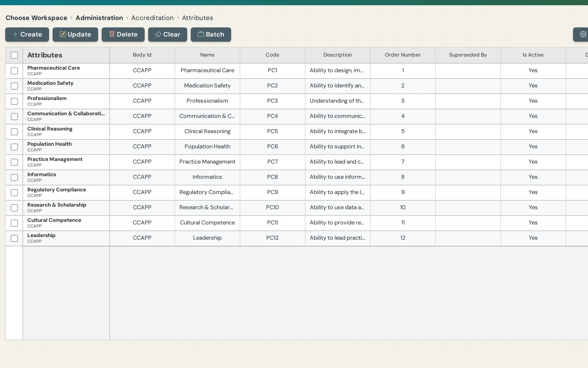Check the Clinical Reasoning row checkbox
This screenshot has height=368, width=588.
pos(14,132)
